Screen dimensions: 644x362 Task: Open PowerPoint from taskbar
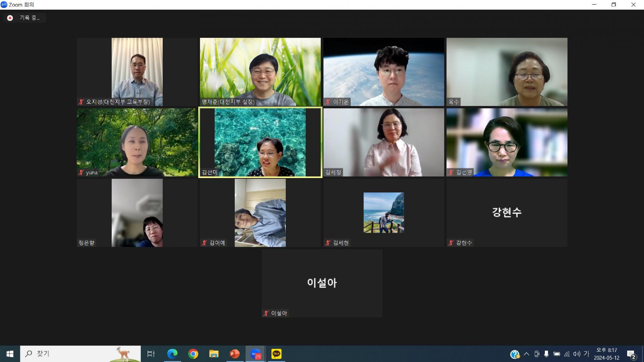point(235,354)
